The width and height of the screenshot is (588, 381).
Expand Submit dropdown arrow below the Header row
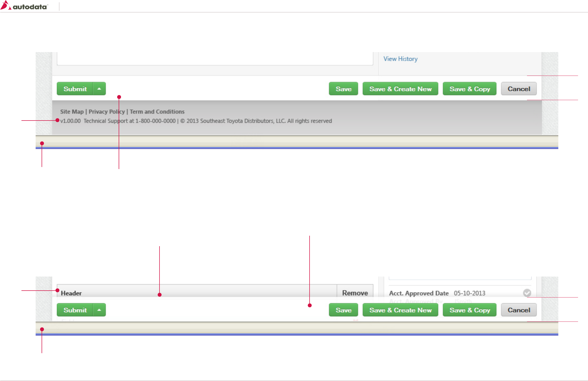(x=99, y=310)
